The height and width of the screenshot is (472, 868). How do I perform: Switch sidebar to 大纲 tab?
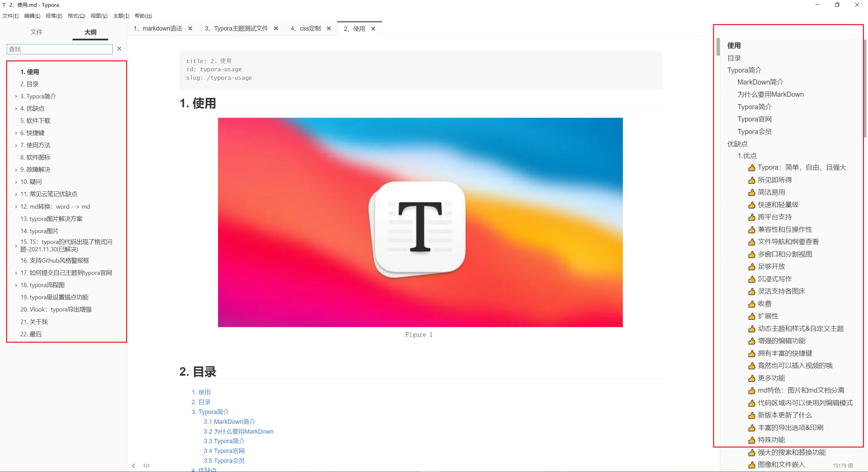point(90,32)
